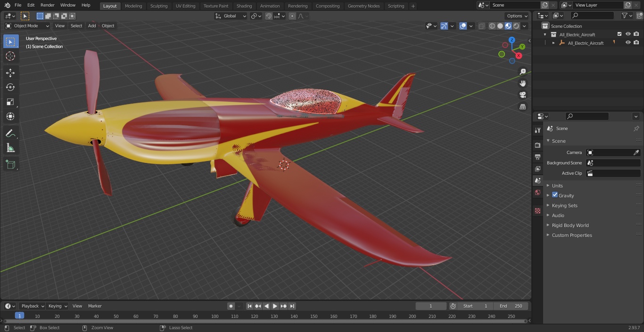The image size is (644, 332).
Task: Open the Object Mode dropdown
Action: (x=27, y=26)
